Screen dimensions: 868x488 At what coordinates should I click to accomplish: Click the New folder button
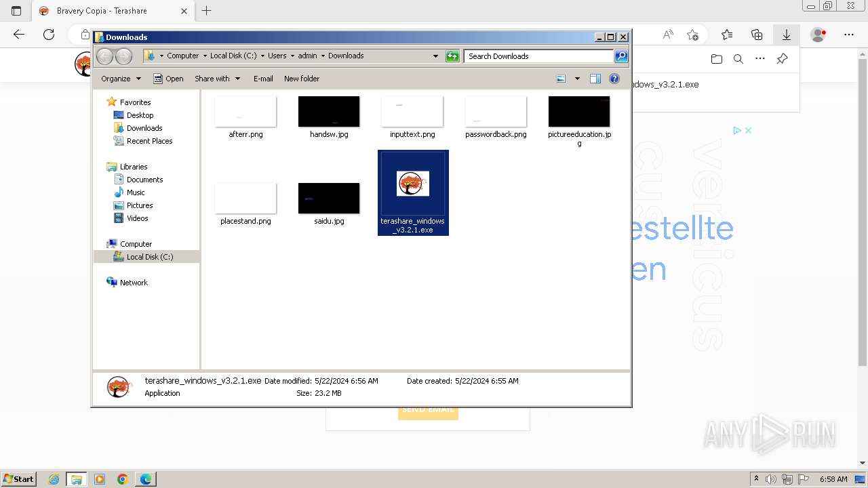click(302, 79)
